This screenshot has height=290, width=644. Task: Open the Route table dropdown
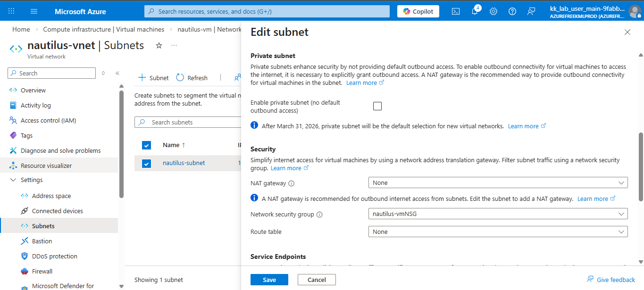click(x=498, y=232)
